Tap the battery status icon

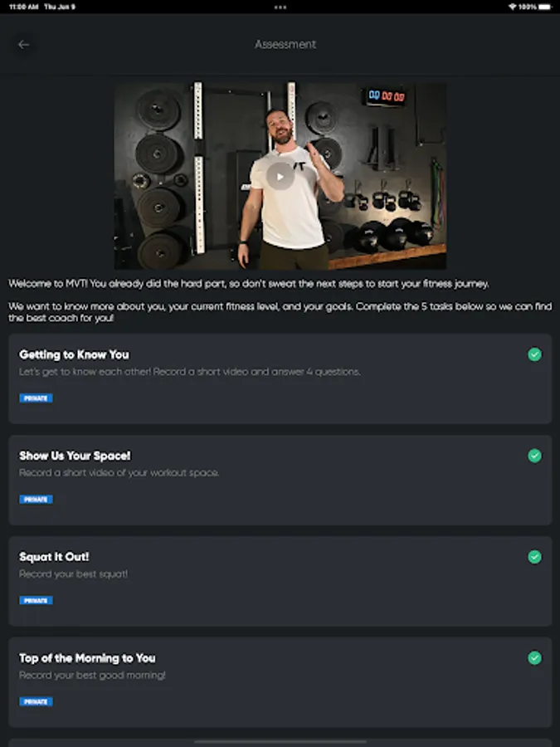(x=545, y=7)
